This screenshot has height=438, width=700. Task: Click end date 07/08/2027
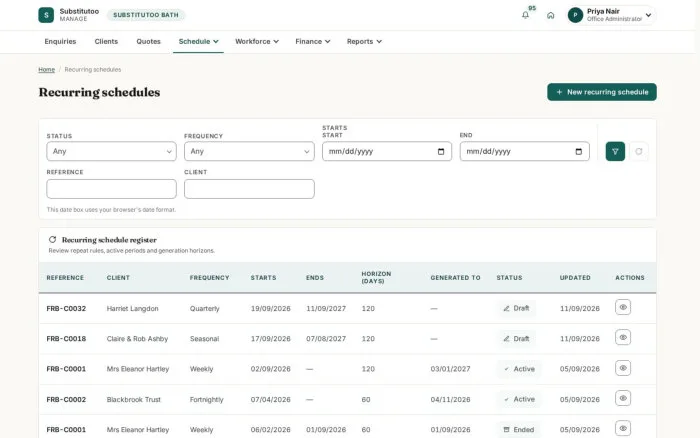point(326,339)
